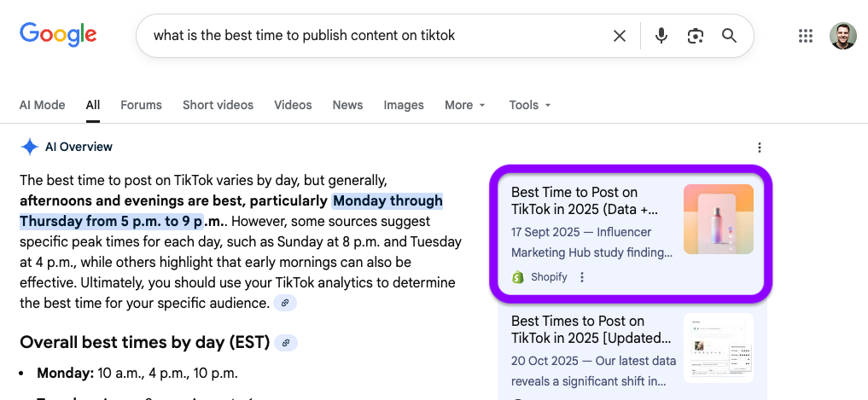
Task: Clear the search query with X icon
Action: pyautogui.click(x=620, y=36)
